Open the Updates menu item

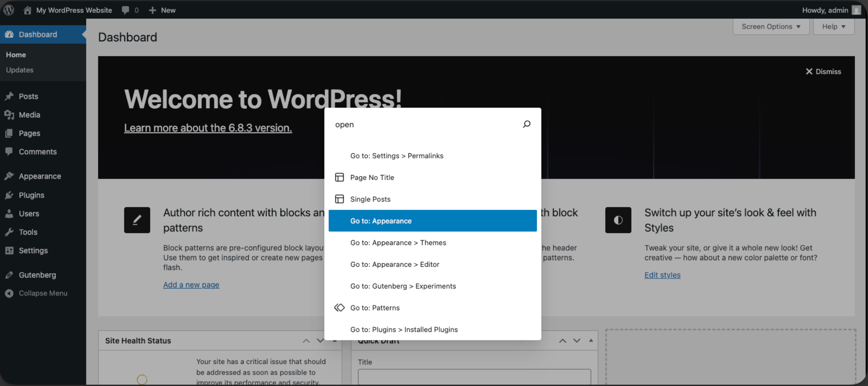19,70
